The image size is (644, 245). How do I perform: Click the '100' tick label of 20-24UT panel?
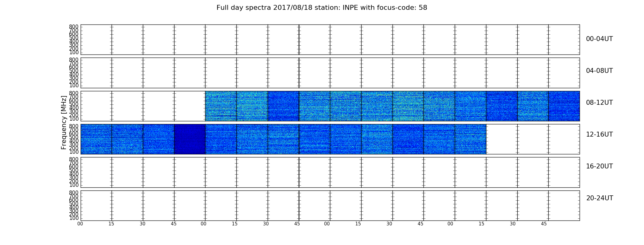pos(74,218)
